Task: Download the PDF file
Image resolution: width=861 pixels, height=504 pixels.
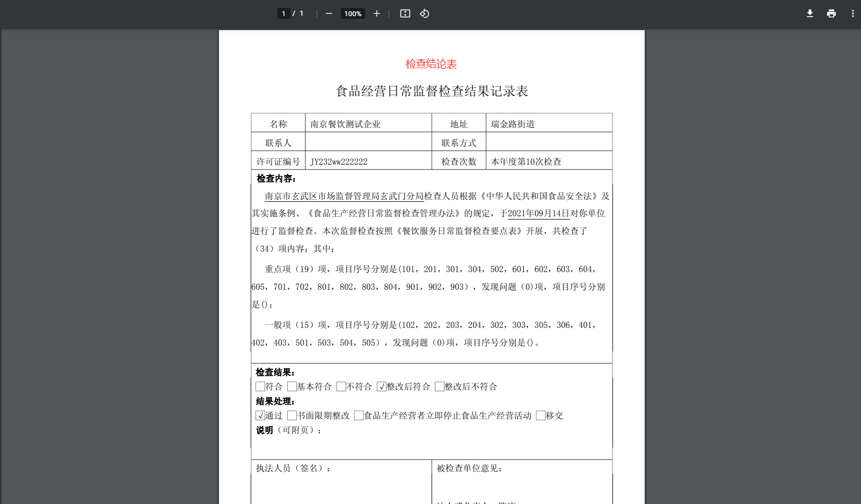Action: point(809,13)
